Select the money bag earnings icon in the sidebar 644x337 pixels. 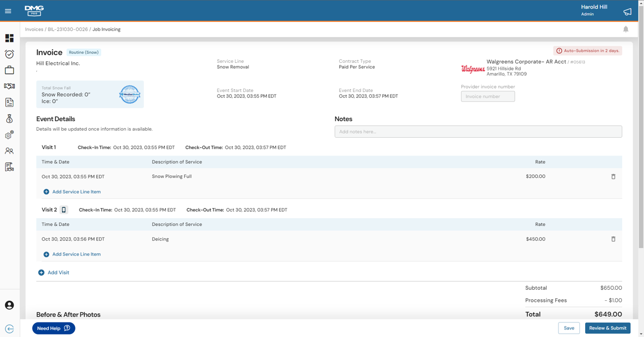(x=9, y=118)
